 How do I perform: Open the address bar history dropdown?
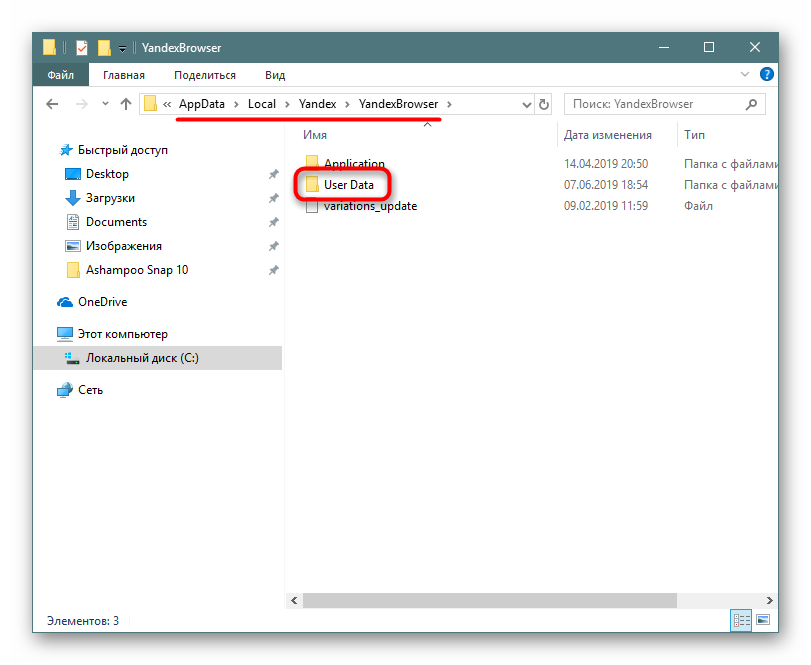527,104
